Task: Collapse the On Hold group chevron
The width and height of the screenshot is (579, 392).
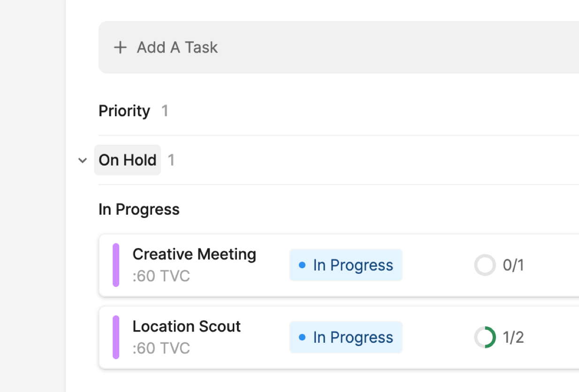Action: pos(83,160)
